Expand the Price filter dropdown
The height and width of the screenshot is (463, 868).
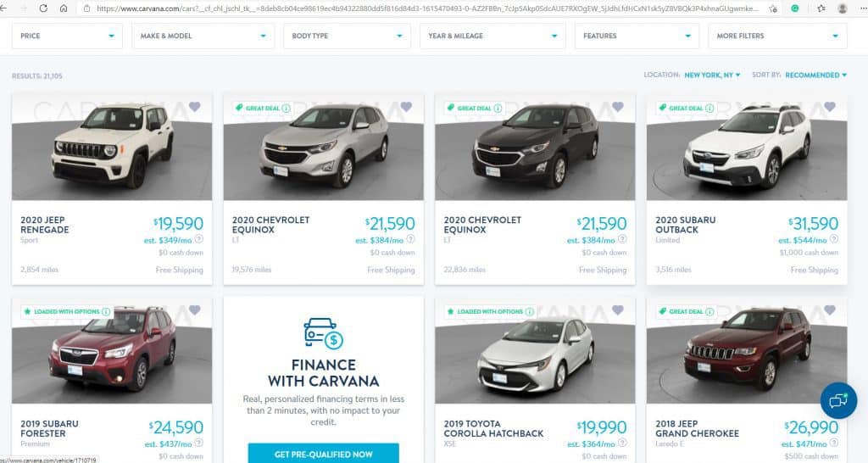click(67, 36)
